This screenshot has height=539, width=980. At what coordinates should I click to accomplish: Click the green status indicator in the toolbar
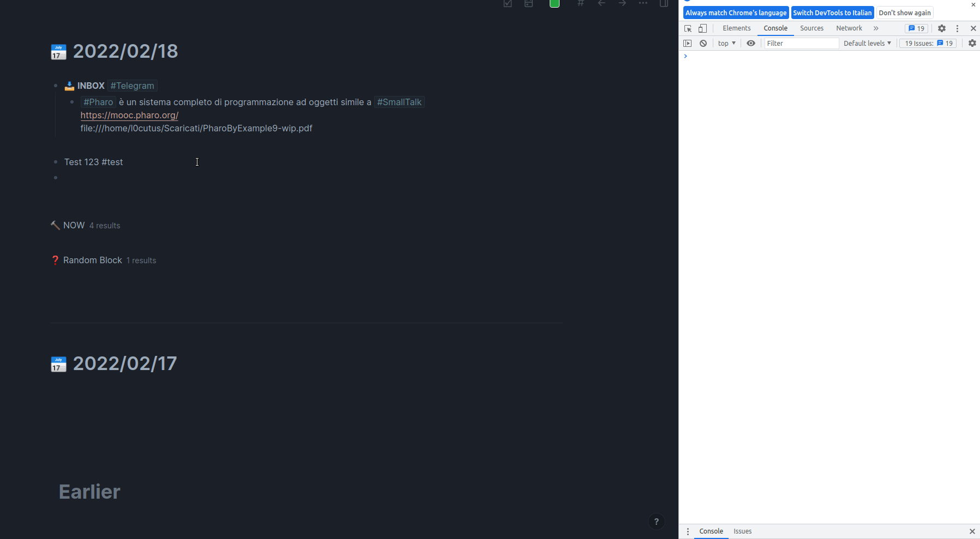tap(555, 4)
